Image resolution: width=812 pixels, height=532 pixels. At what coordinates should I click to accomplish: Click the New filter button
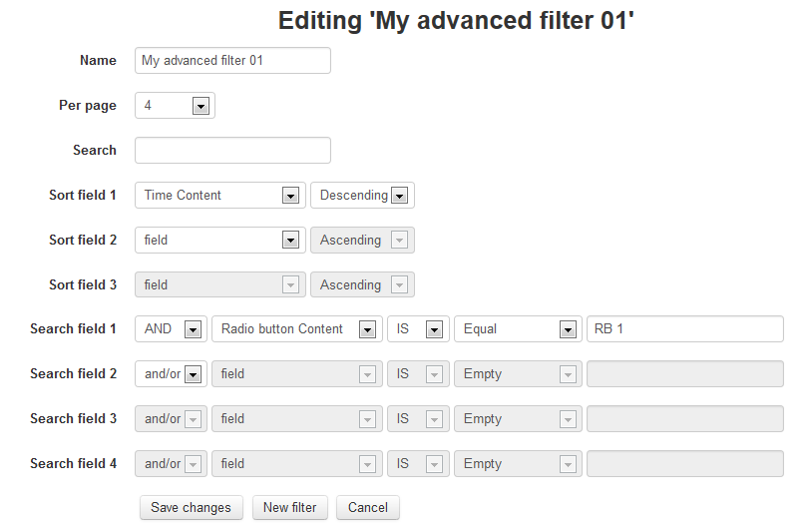[x=289, y=508]
